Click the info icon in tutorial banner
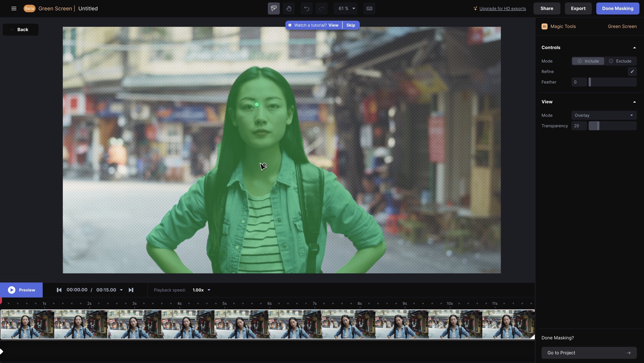644x363 pixels. [290, 25]
